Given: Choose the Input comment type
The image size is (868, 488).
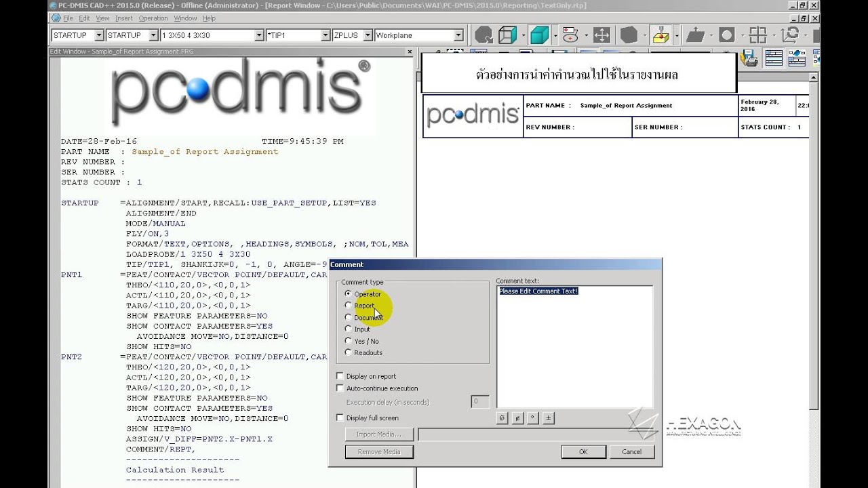Looking at the screenshot, I should coord(349,329).
